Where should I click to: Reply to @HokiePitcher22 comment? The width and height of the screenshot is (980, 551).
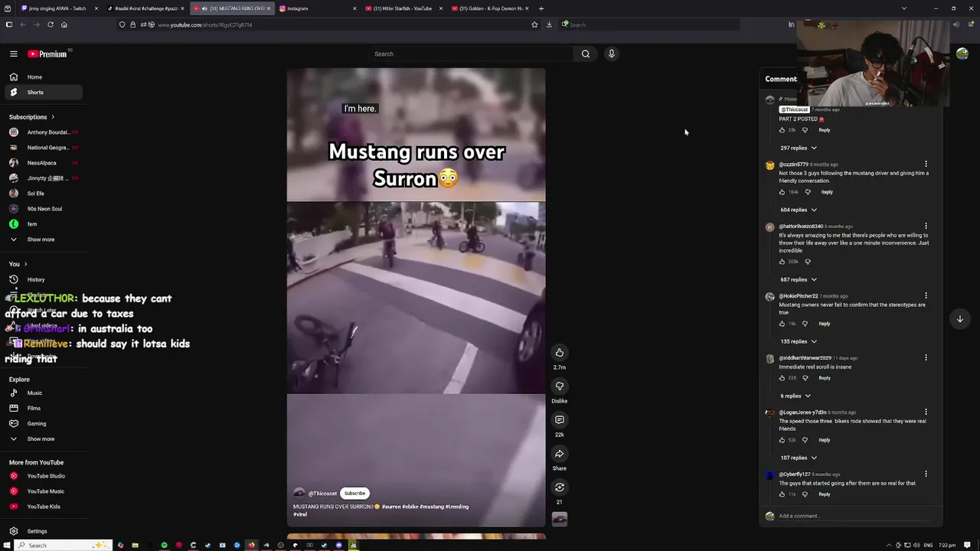pos(825,324)
